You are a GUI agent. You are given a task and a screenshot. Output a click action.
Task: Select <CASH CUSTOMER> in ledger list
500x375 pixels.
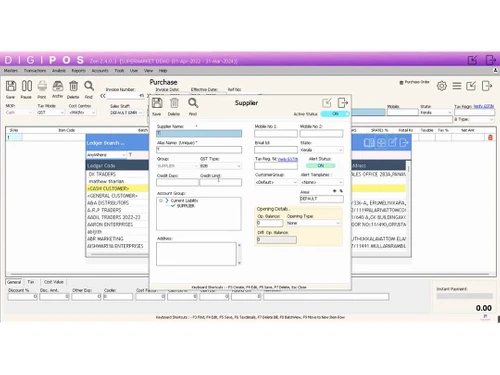point(108,188)
